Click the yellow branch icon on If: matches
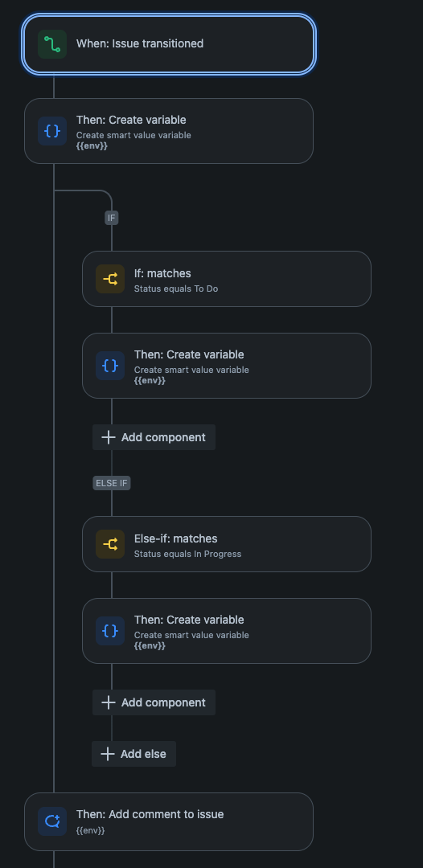 click(x=110, y=279)
